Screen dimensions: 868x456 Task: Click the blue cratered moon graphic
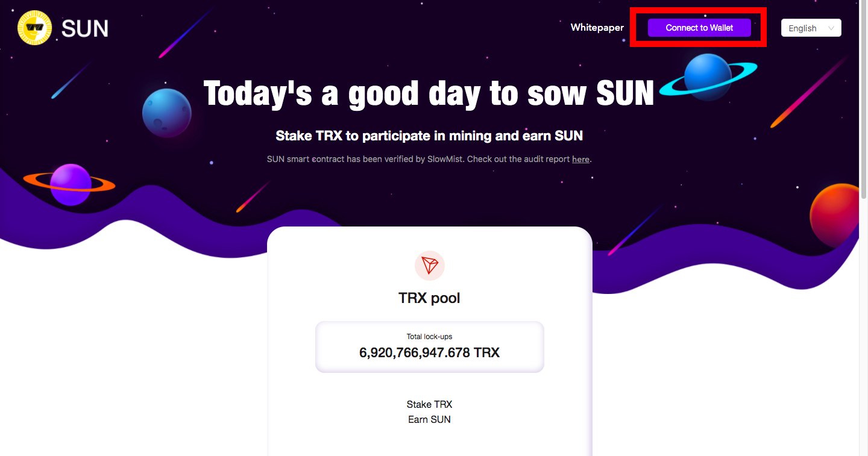point(167,113)
